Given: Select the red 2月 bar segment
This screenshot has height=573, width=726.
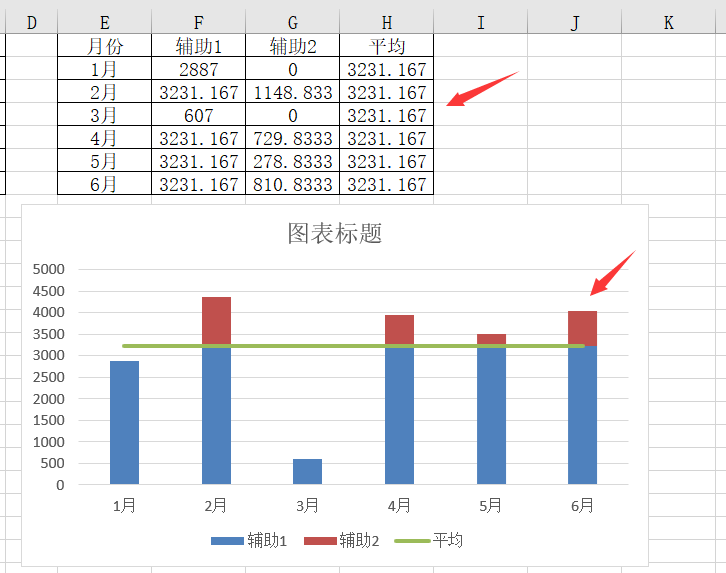Looking at the screenshot, I should [x=216, y=320].
